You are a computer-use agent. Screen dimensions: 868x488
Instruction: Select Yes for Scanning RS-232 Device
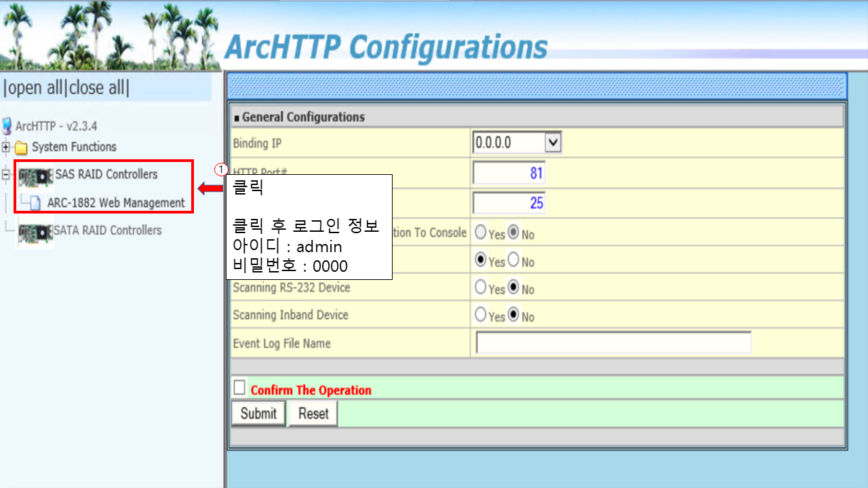481,287
